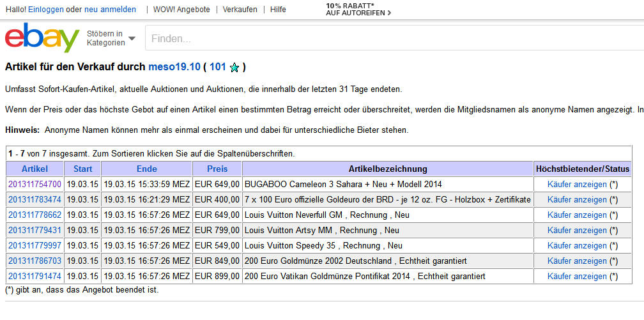Click the text Louis Vuitton Artsy MM
The width and height of the screenshot is (644, 320).
[x=288, y=230]
